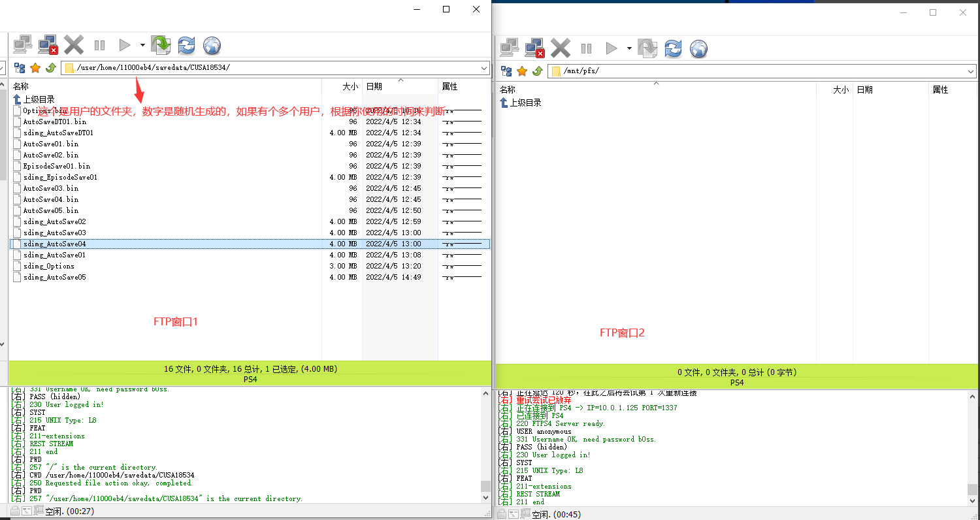Toggle folder tree icon in FTP window 1
The height and width of the screenshot is (520, 980).
coord(20,68)
